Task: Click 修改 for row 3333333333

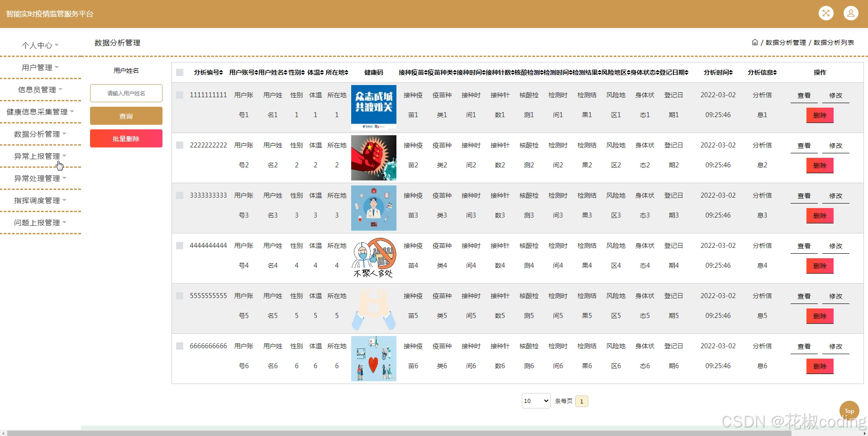Action: [x=836, y=196]
